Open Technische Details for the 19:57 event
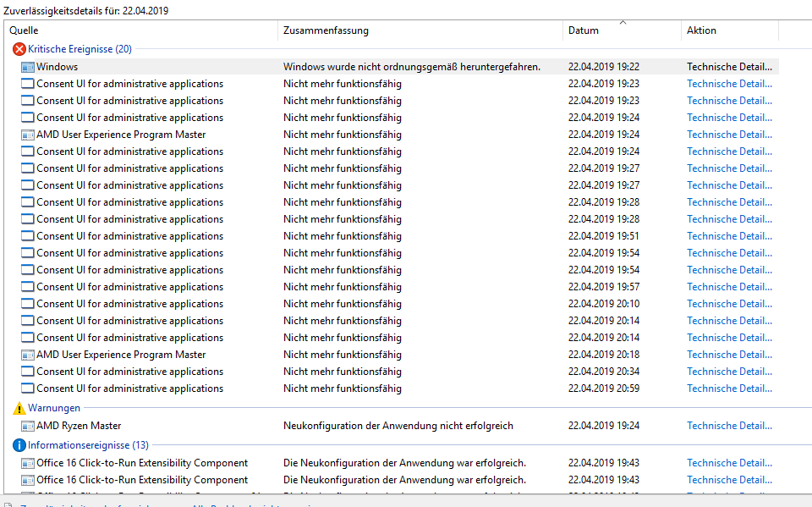Image resolution: width=812 pixels, height=507 pixels. [x=729, y=287]
